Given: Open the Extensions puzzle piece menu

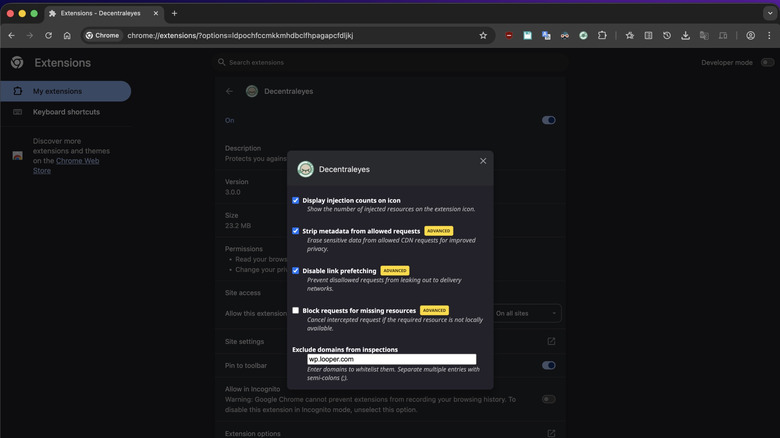Looking at the screenshot, I should click(602, 35).
